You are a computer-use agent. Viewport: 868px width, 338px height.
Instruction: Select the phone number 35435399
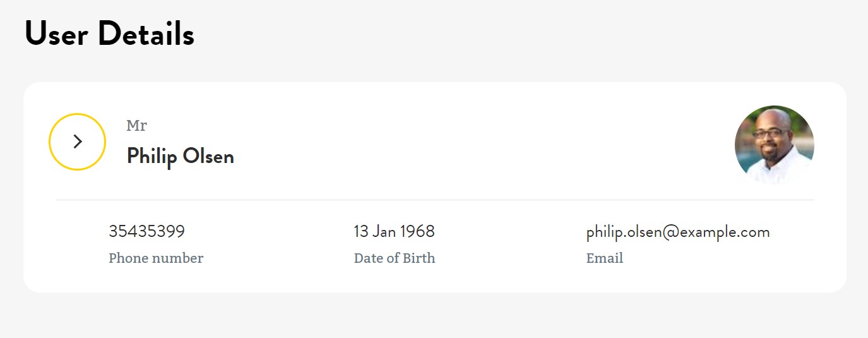146,232
